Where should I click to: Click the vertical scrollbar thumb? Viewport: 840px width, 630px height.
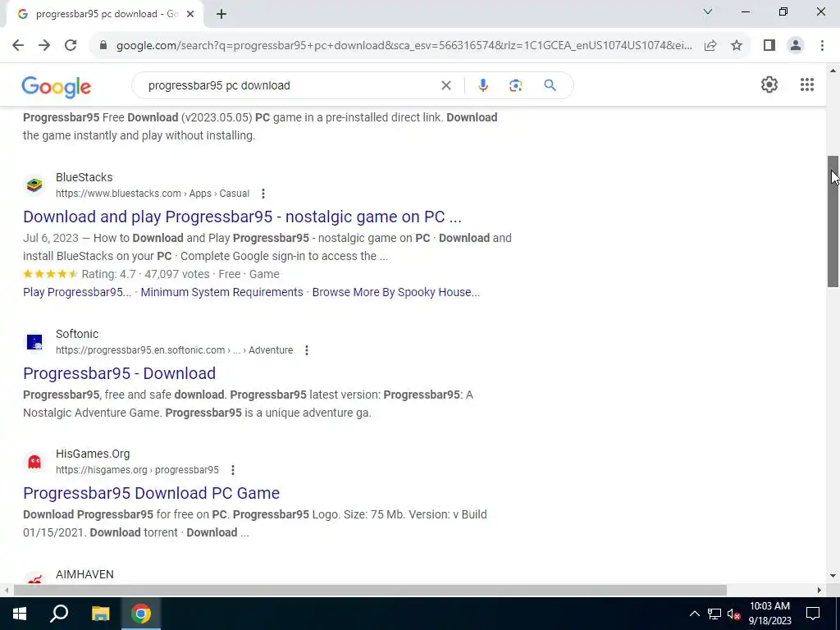click(833, 221)
